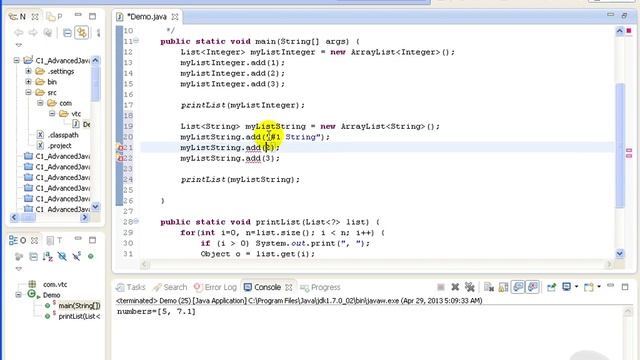Toggle Scroll Lock in the Console
The image size is (640, 360).
503,287
